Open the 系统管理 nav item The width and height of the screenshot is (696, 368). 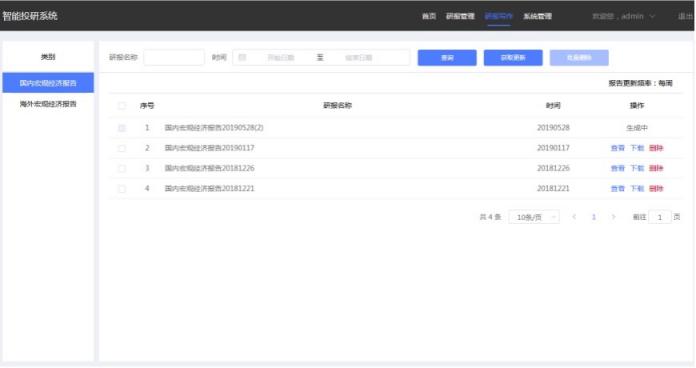538,16
